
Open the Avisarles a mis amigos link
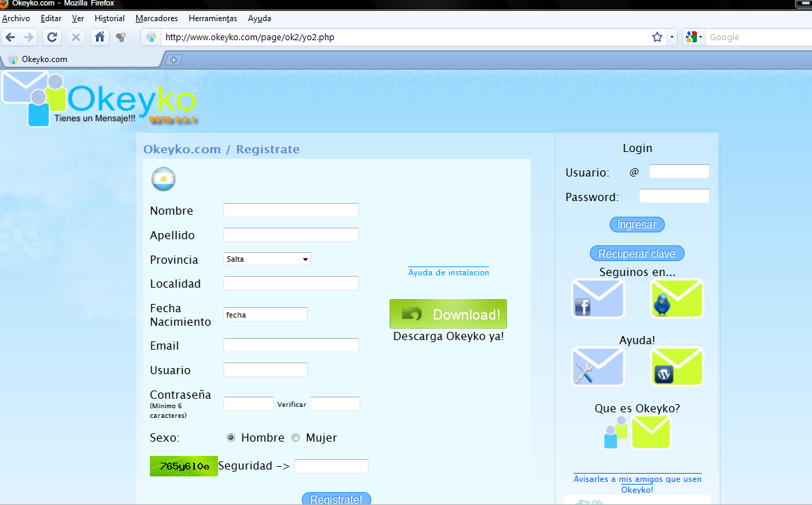coord(638,485)
